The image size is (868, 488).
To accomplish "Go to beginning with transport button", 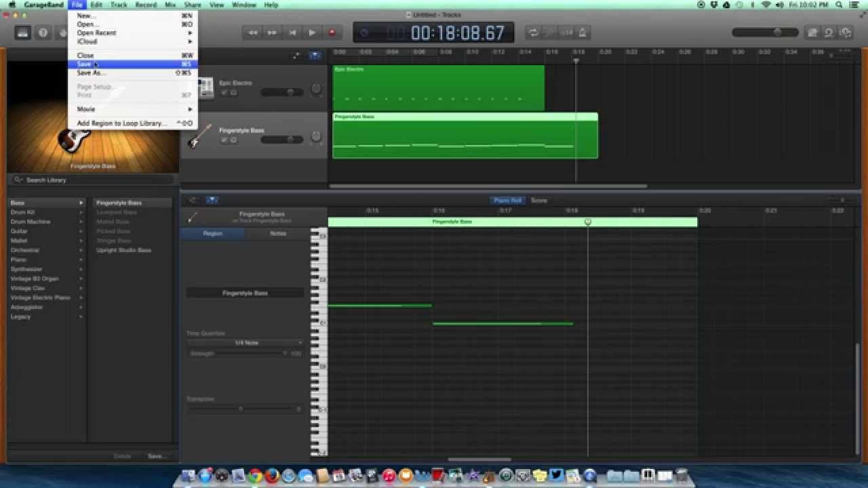I will coord(292,32).
